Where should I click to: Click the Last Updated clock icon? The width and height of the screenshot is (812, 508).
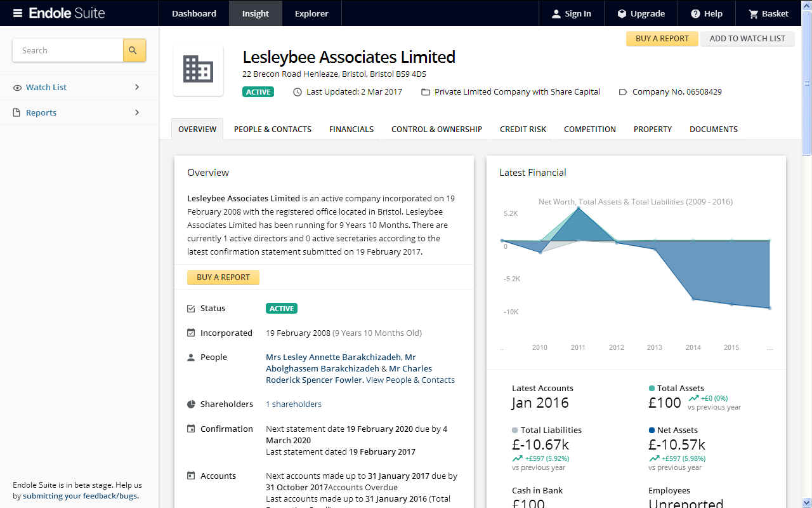tap(298, 92)
